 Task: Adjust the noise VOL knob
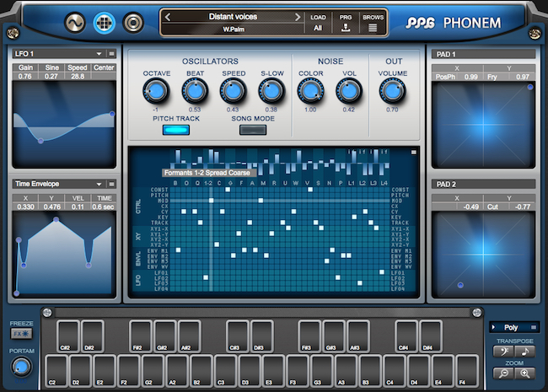tap(349, 91)
